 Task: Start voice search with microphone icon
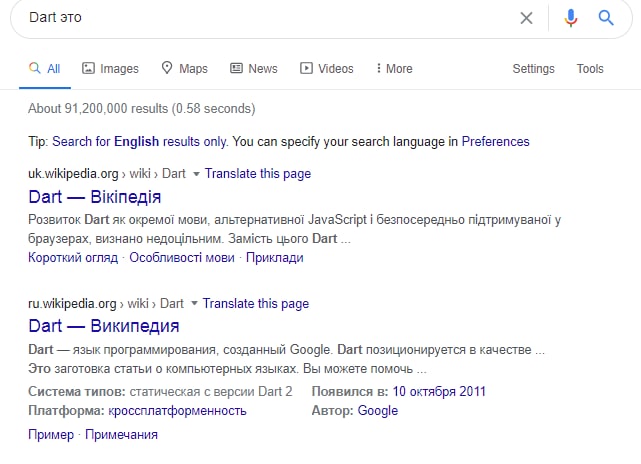pos(571,18)
